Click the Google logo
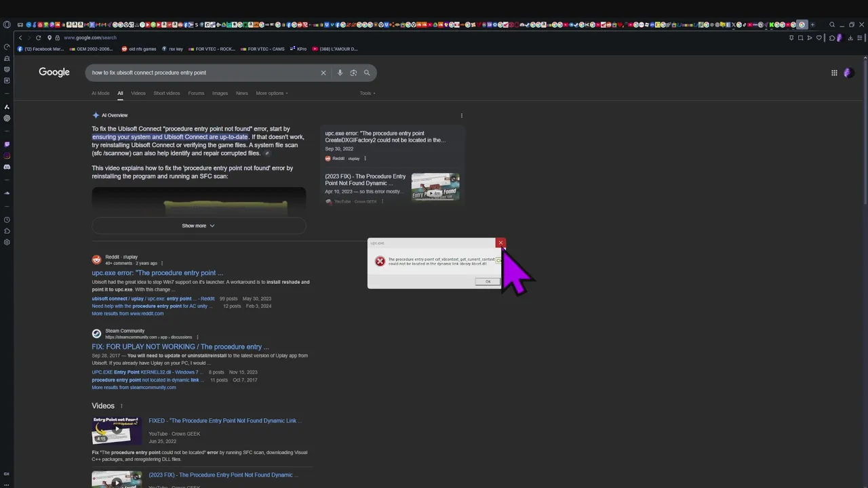868x488 pixels. [54, 72]
